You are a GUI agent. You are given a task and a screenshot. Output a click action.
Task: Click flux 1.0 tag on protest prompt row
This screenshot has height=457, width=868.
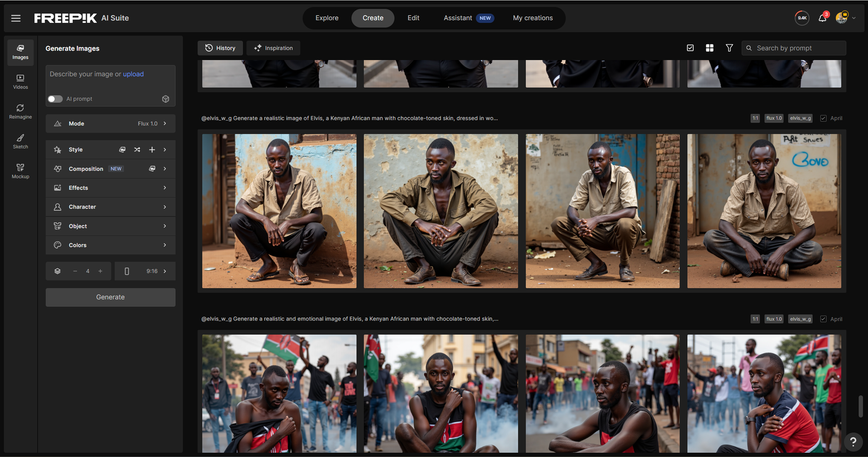tap(774, 319)
